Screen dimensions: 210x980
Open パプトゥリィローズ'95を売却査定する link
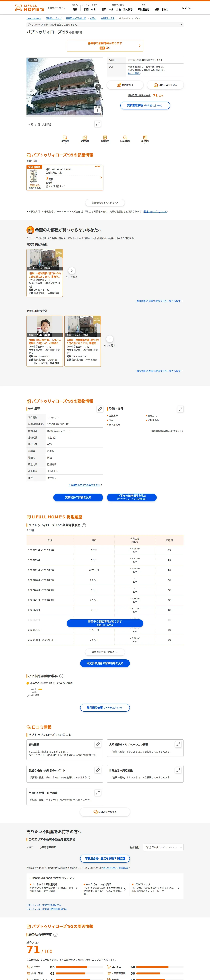click(44, 905)
